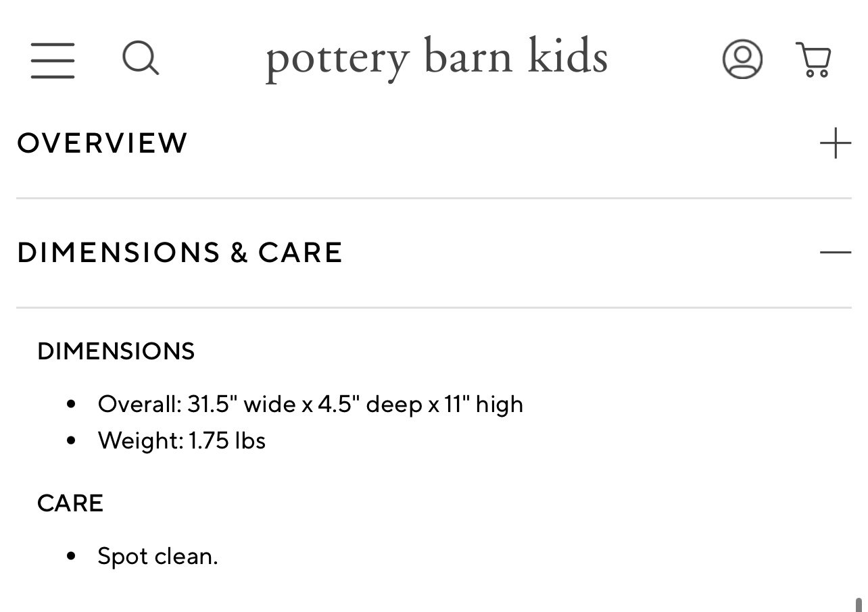Click the Overall dimensions text line
868x612 pixels.
[x=310, y=404]
